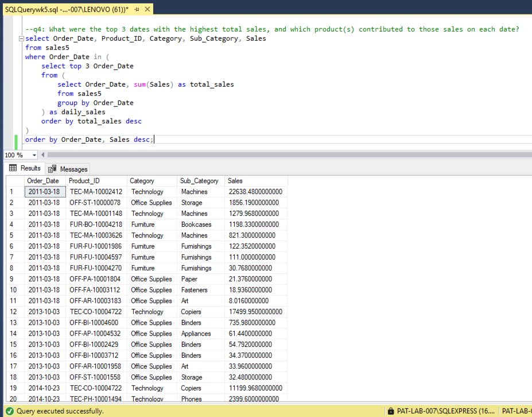Image resolution: width=532 pixels, height=417 pixels.
Task: Click Bookcases sub-category cell
Action: tap(200, 225)
